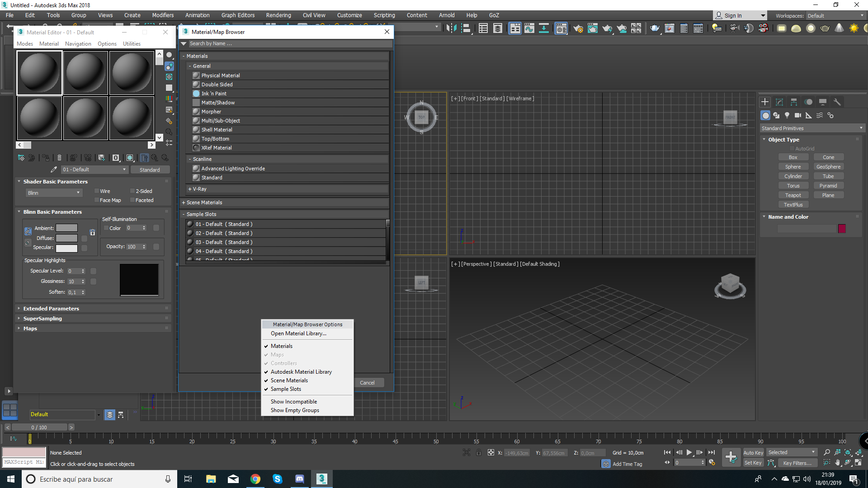Image resolution: width=868 pixels, height=488 pixels.
Task: Click the eyedropper pick material icon
Action: coord(54,169)
